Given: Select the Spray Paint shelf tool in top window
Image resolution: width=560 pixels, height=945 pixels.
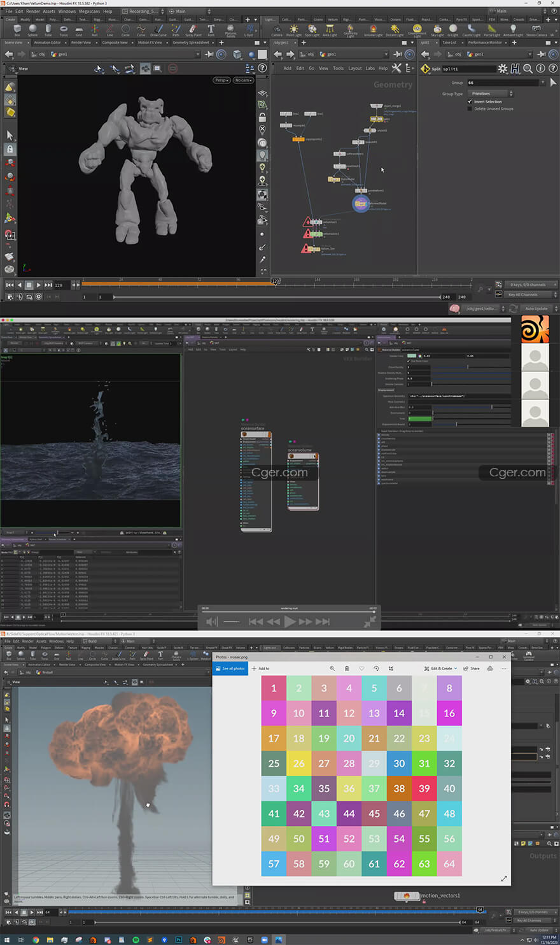Looking at the screenshot, I should (x=193, y=30).
